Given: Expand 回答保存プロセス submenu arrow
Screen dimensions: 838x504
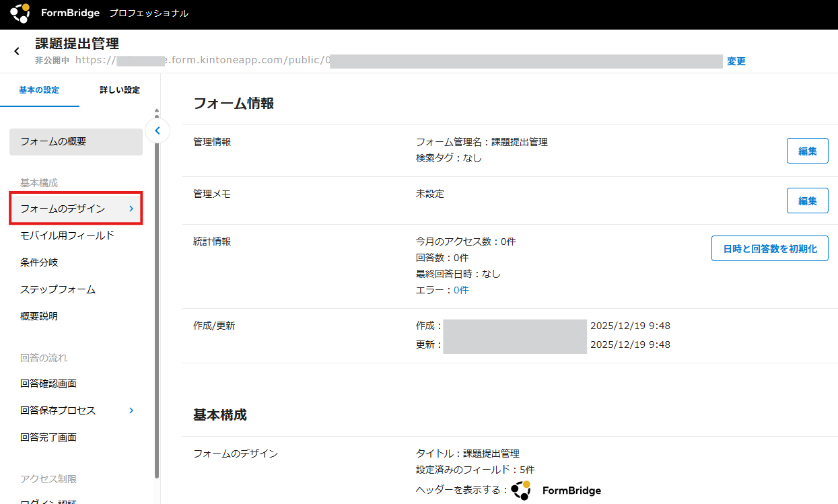Looking at the screenshot, I should (131, 410).
